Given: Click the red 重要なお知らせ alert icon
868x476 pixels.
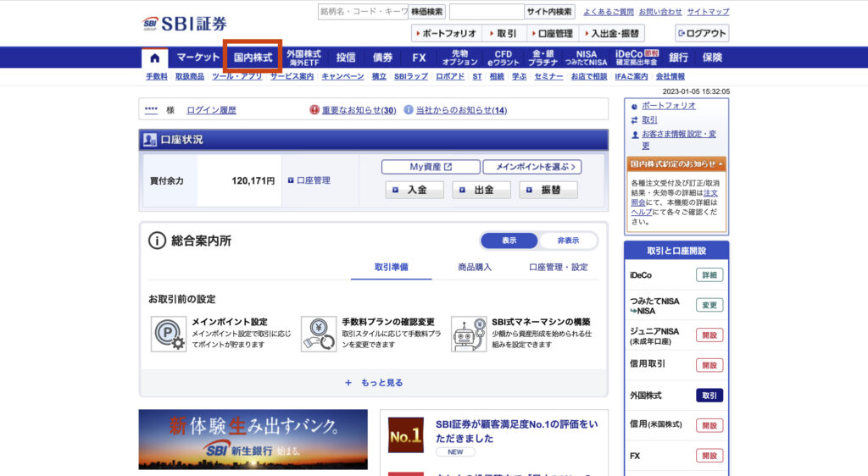Looking at the screenshot, I should tap(314, 109).
